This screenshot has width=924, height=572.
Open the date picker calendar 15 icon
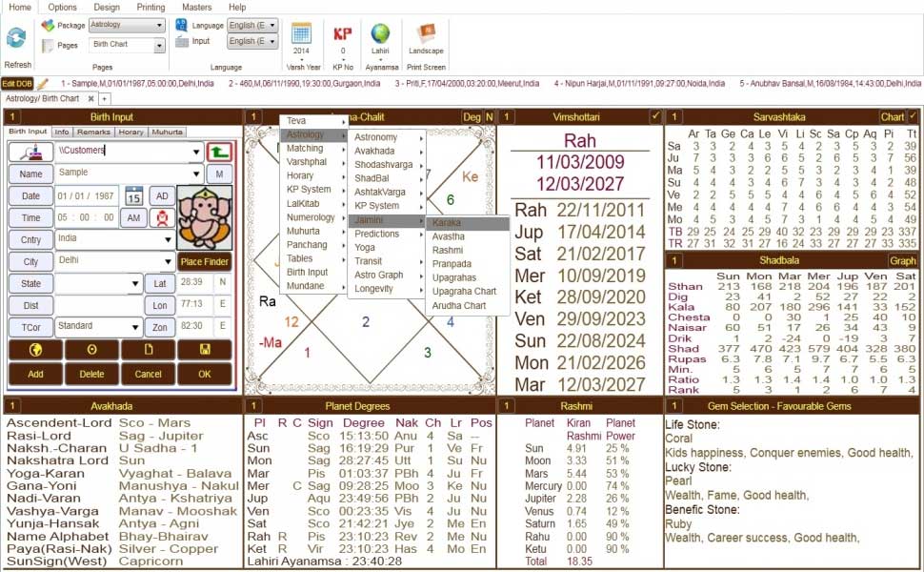133,195
